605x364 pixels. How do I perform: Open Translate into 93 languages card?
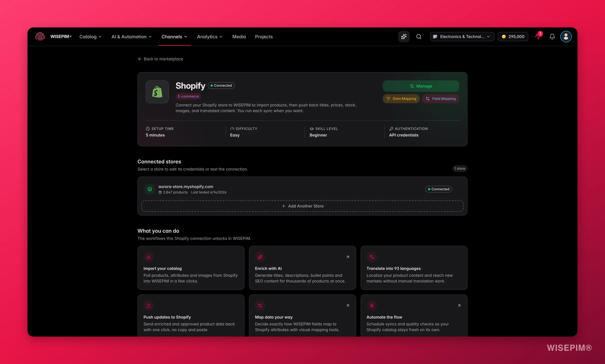click(414, 268)
